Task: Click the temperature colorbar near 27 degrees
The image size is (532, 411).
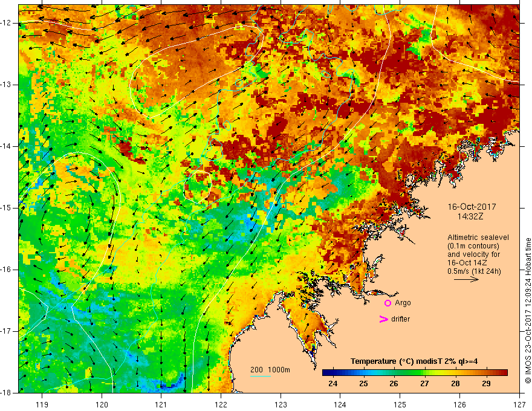Action: [424, 373]
